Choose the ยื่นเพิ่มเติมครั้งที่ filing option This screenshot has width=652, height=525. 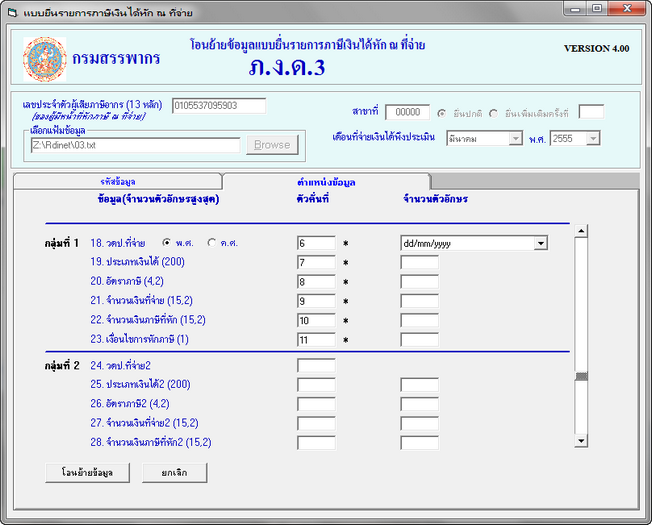[493, 112]
